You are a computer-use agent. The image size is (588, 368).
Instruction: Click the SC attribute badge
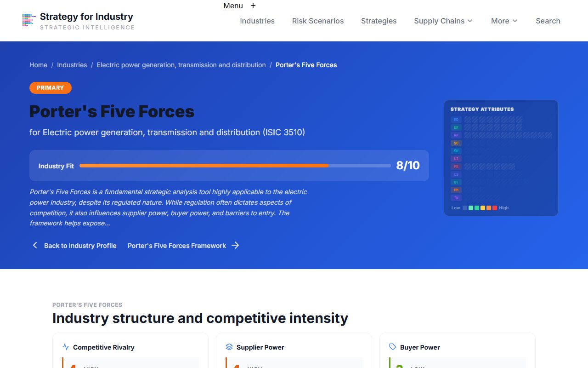tap(456, 143)
